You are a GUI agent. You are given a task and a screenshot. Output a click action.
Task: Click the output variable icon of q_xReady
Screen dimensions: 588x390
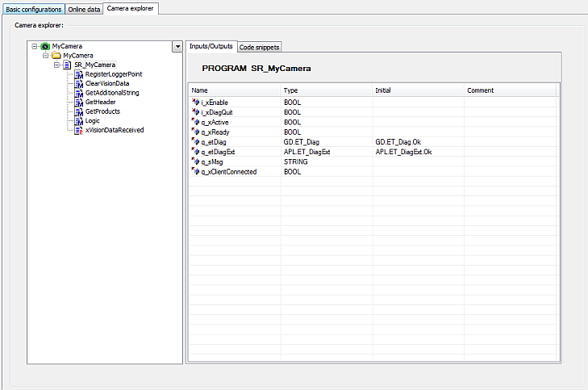(195, 132)
